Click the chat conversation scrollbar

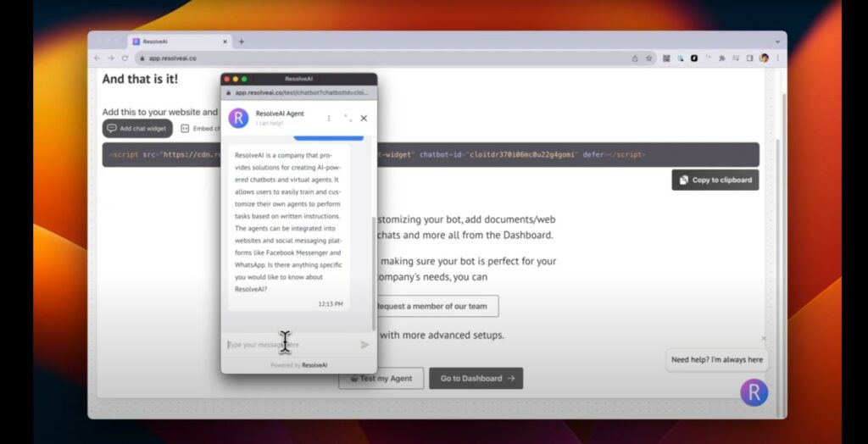[x=374, y=274]
